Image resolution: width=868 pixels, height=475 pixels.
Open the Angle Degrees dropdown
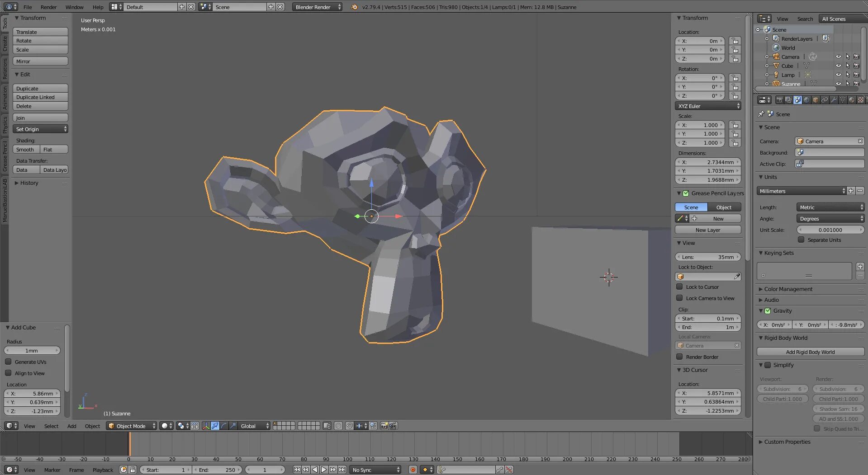pyautogui.click(x=830, y=218)
